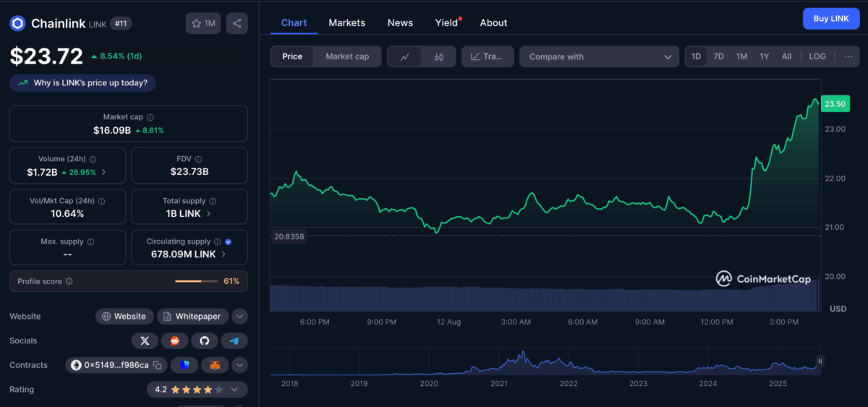Open the Telegram social link

tap(234, 340)
